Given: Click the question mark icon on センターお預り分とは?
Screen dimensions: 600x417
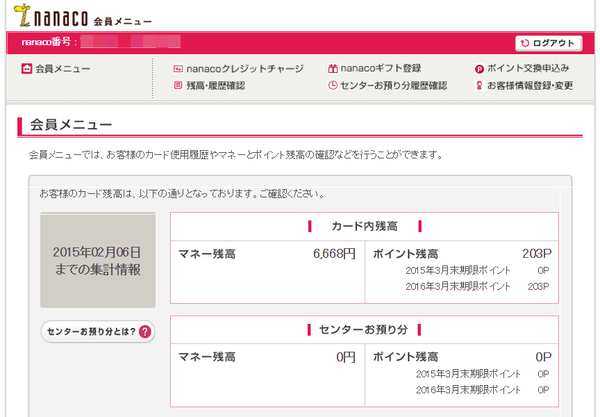Looking at the screenshot, I should click(x=145, y=331).
